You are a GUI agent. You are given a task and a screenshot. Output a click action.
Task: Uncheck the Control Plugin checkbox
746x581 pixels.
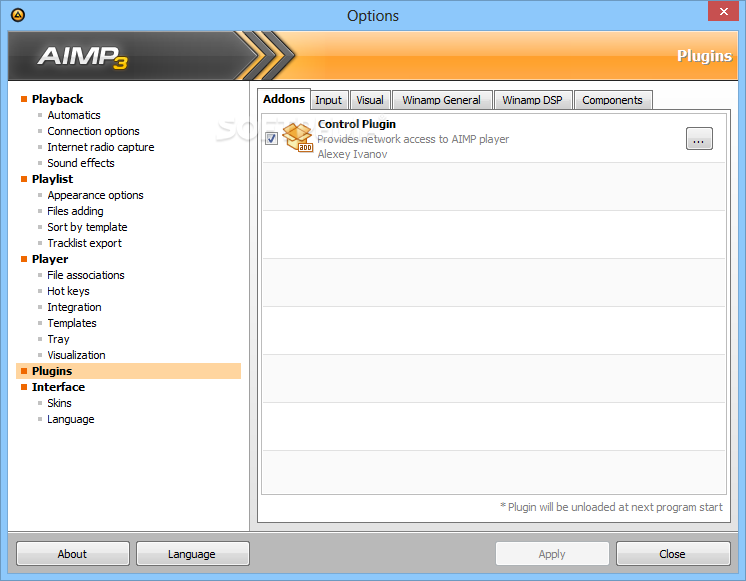(x=271, y=138)
